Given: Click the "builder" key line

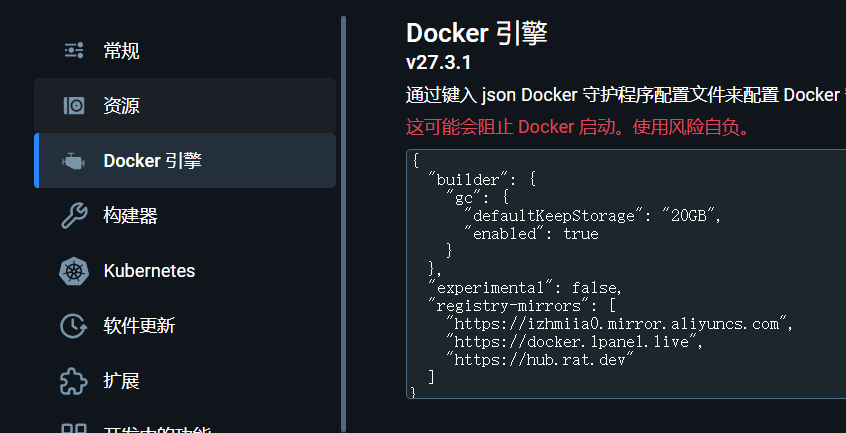Looking at the screenshot, I should tap(481, 180).
